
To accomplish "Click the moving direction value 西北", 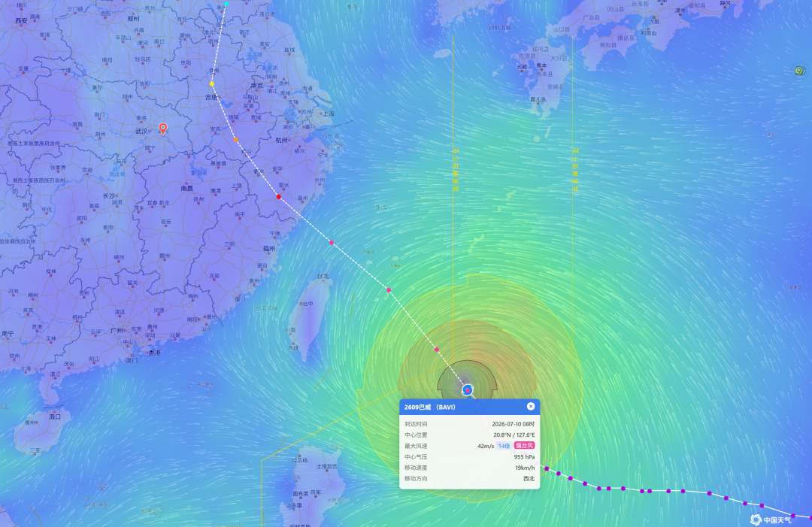I will 529,478.
